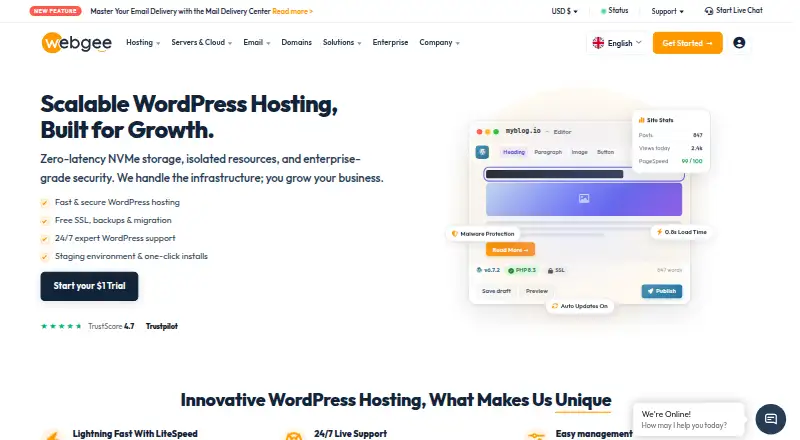Click the webgee logo
This screenshot has height=440, width=800.
pos(77,43)
